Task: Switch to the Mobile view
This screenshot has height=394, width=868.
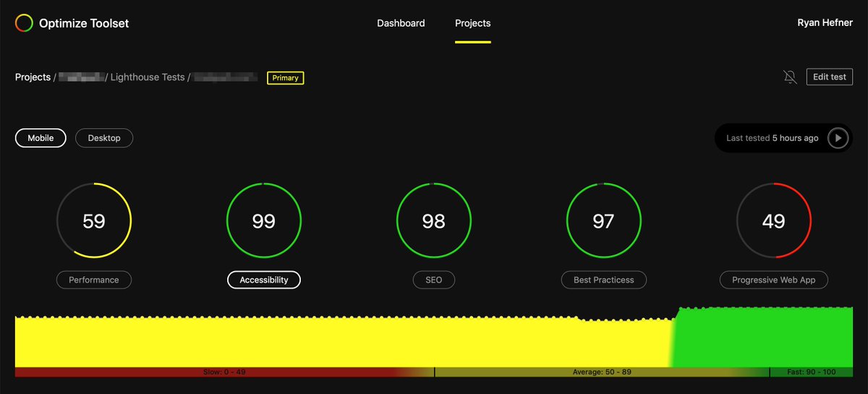Action: 41,138
